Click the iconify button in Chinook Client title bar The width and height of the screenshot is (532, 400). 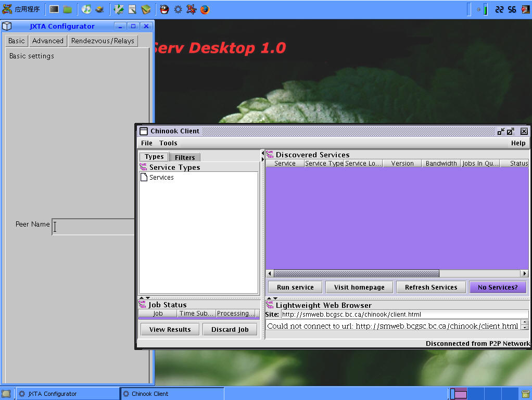pyautogui.click(x=500, y=131)
